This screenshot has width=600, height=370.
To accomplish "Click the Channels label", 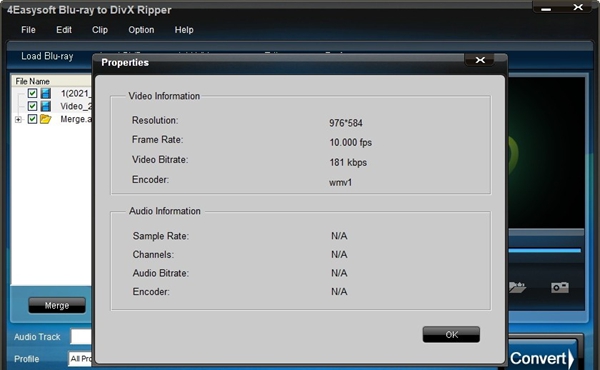I will pos(153,254).
